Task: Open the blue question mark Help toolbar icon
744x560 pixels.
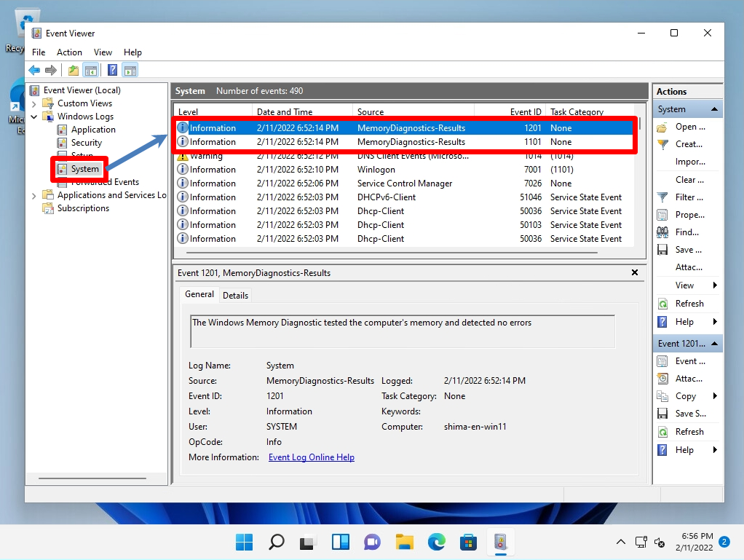Action: point(112,70)
